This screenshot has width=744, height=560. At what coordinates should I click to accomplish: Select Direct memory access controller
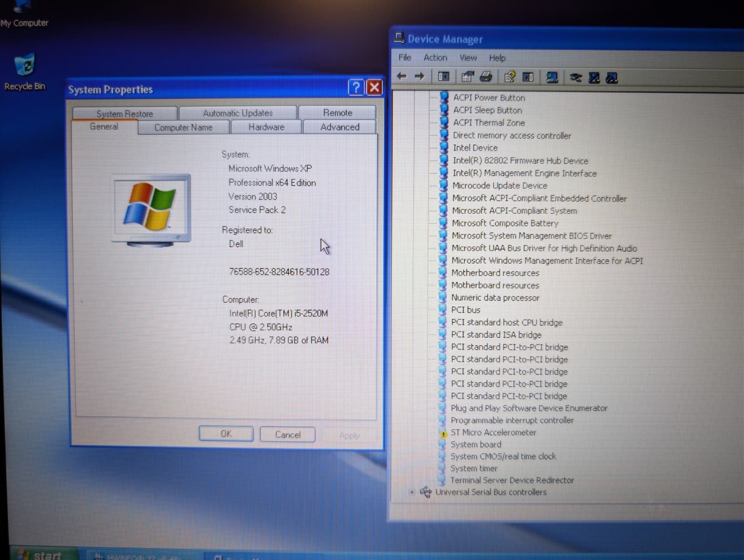coord(512,135)
